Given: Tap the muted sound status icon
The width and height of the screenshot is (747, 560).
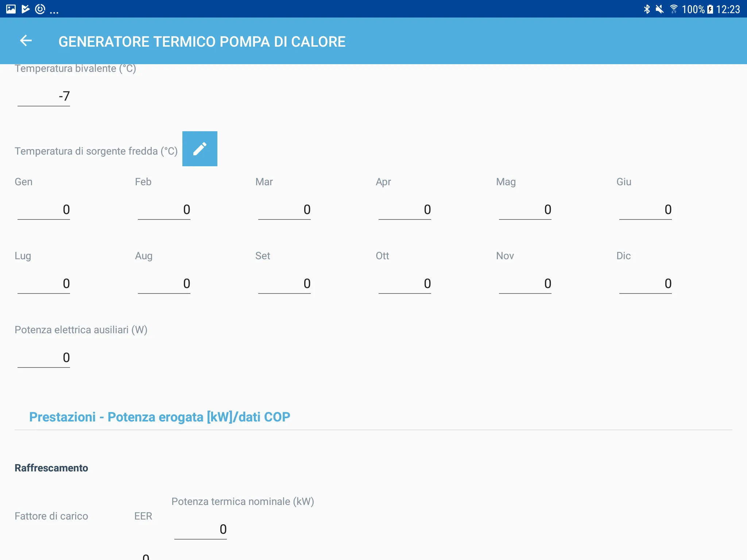Looking at the screenshot, I should tap(659, 9).
